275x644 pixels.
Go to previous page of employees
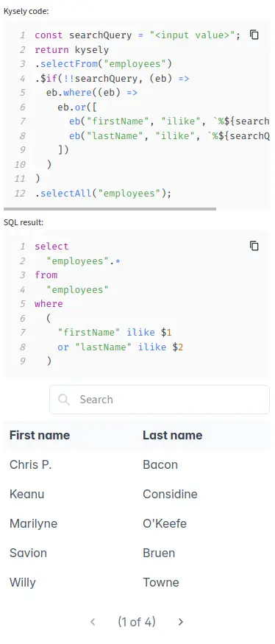[93, 622]
